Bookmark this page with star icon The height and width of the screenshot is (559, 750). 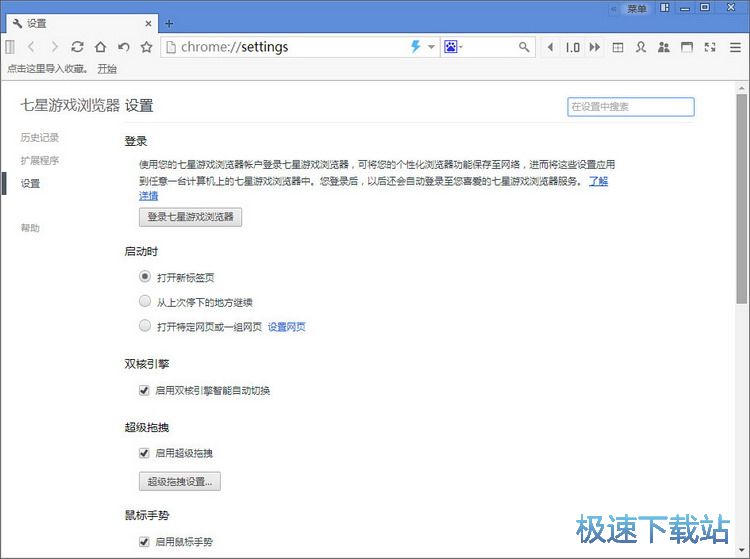point(146,47)
